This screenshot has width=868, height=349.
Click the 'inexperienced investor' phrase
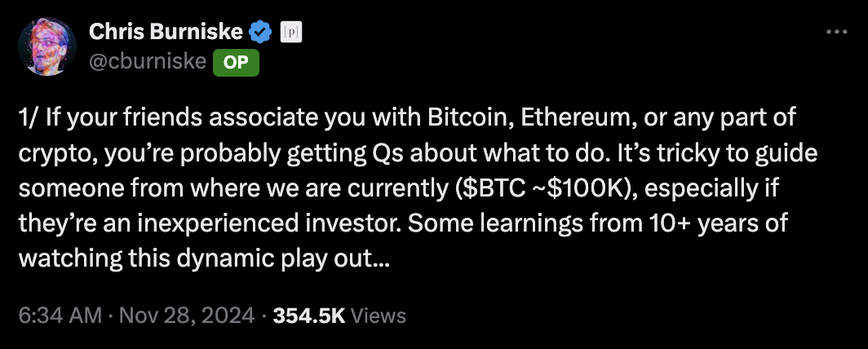point(246,224)
